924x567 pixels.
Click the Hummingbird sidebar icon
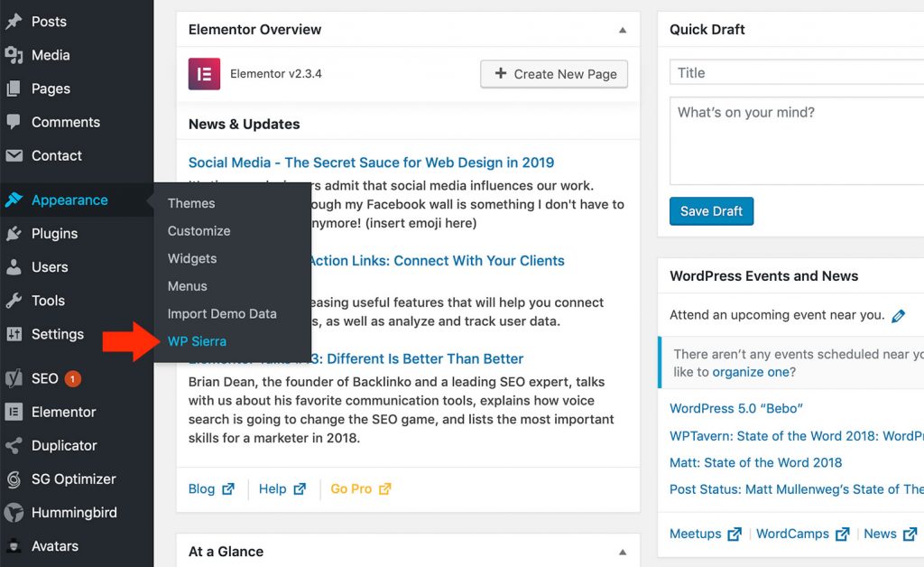click(14, 513)
